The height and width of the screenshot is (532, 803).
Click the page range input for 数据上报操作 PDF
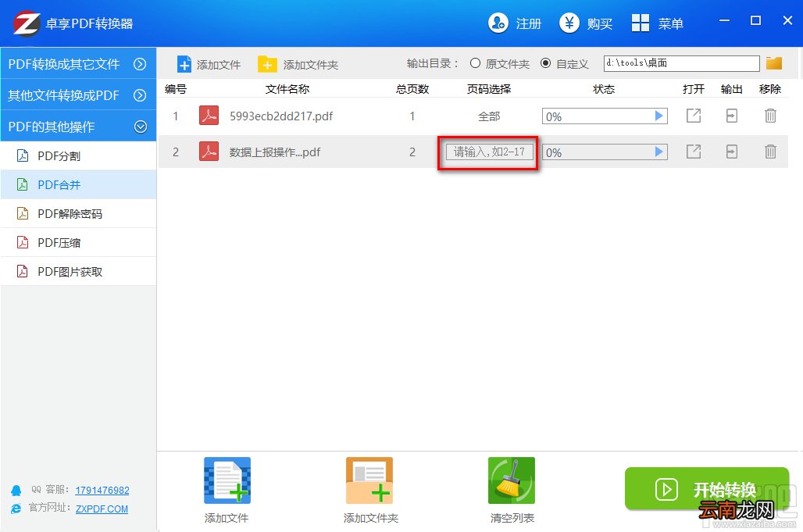point(489,152)
